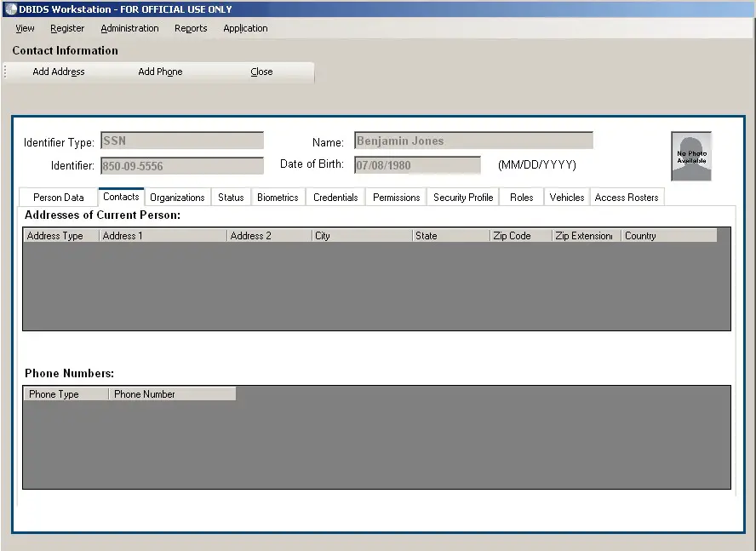
Task: Click the No Photo Available placeholder
Action: [690, 156]
